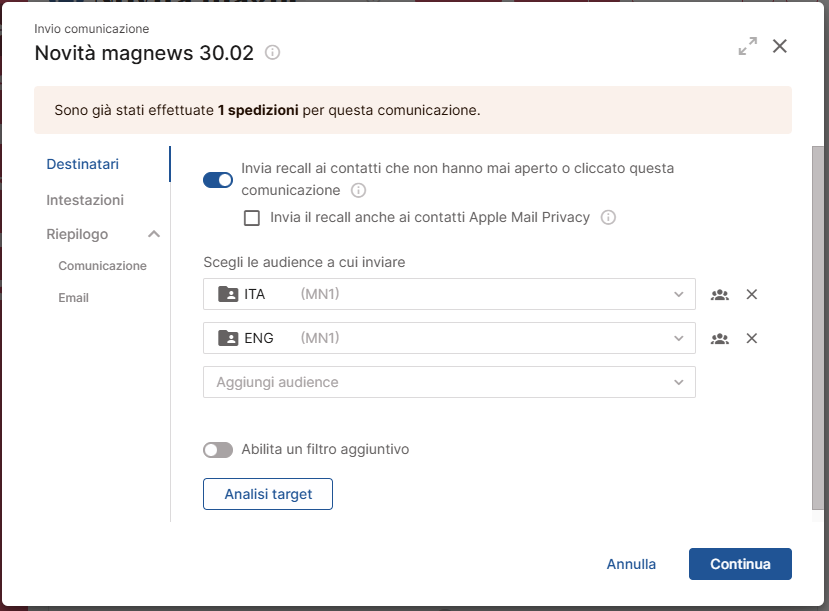The height and width of the screenshot is (611, 829).
Task: View contacts of the ENG audience
Action: coord(720,338)
